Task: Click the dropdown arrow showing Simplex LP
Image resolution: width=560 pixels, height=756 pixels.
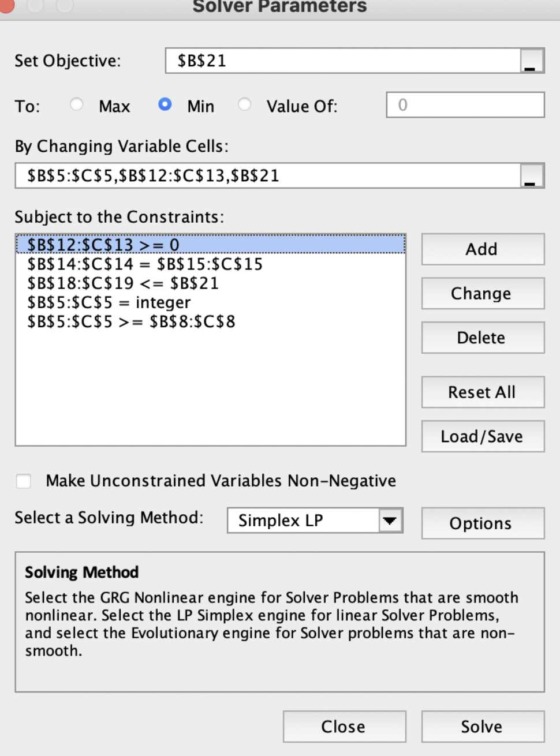Action: (390, 520)
